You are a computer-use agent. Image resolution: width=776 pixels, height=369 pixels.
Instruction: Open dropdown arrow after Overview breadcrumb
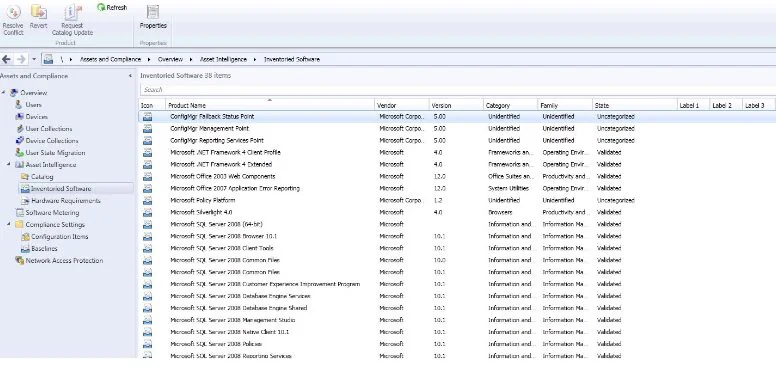coord(191,59)
